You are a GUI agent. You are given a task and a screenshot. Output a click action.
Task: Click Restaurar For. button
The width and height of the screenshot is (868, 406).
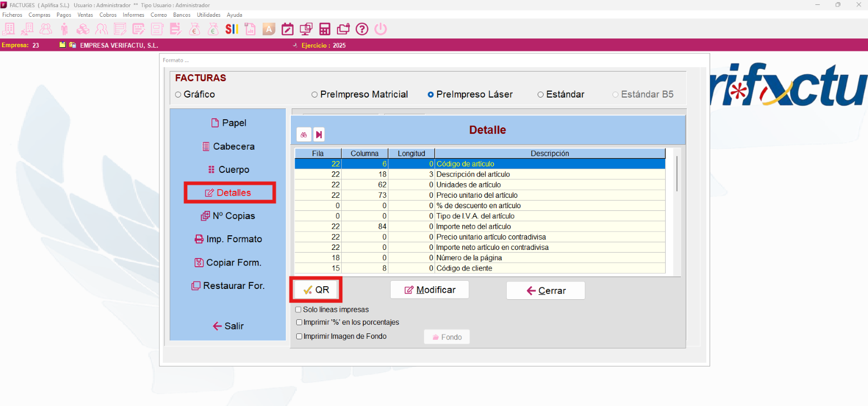point(228,286)
